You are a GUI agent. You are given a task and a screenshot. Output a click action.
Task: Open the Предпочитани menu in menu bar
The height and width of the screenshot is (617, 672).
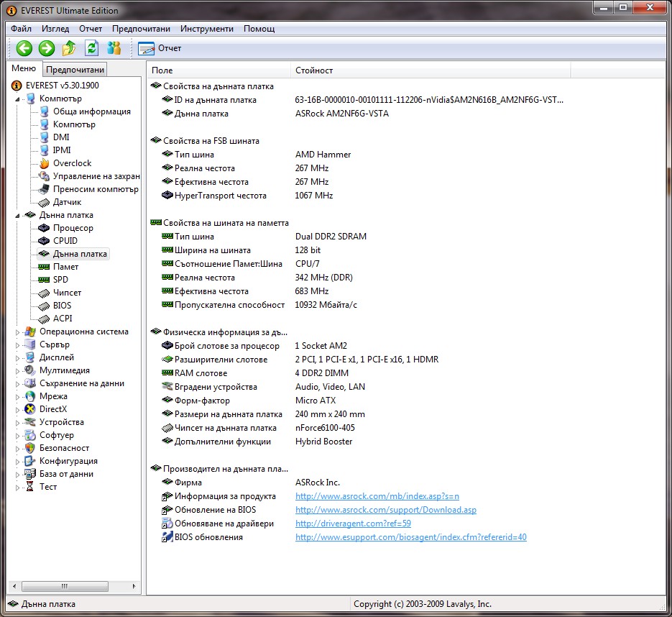click(x=141, y=29)
